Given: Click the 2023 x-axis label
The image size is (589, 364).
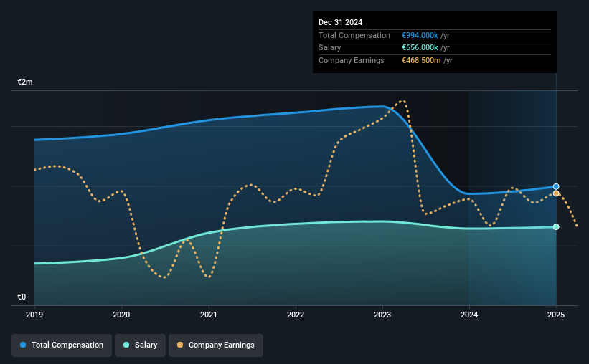Looking at the screenshot, I should 382,315.
